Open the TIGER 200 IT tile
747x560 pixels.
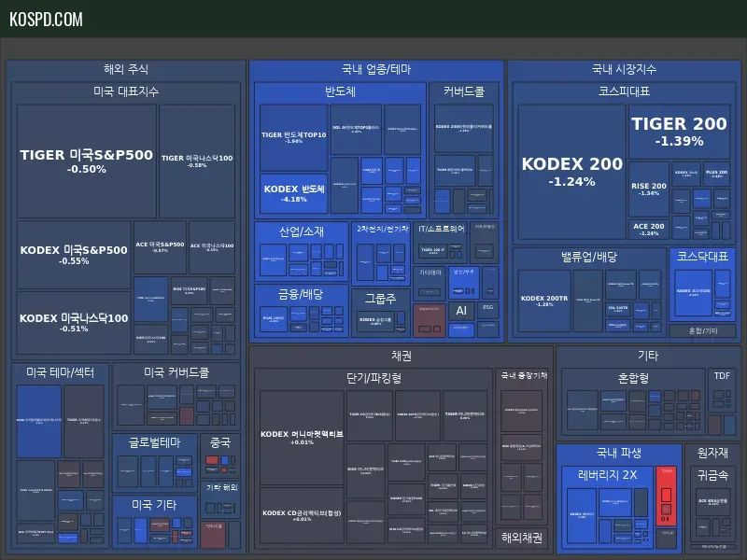tap(433, 250)
